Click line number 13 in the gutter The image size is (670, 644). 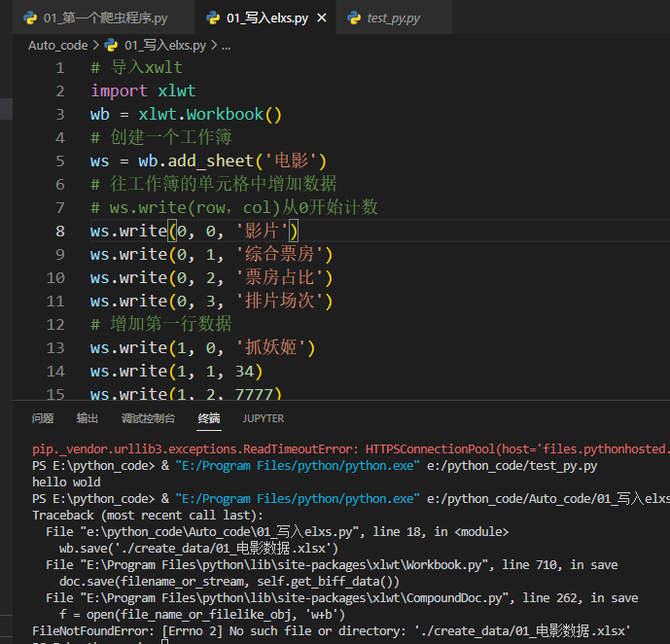(x=55, y=348)
